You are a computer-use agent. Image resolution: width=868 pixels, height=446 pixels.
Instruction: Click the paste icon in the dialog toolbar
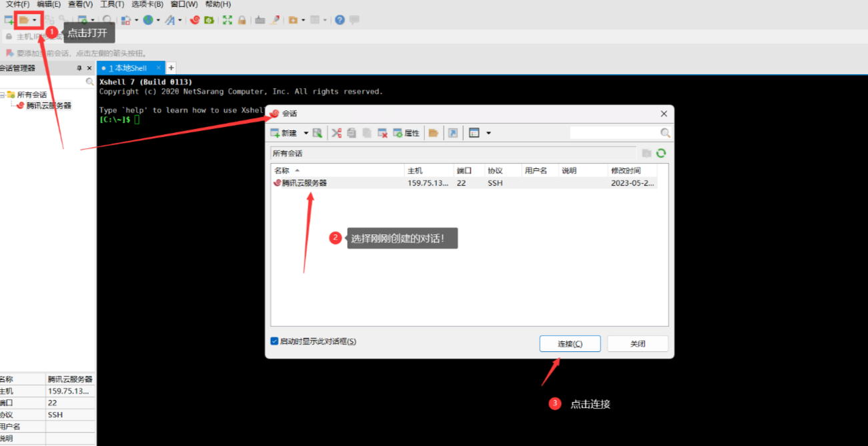pos(367,133)
